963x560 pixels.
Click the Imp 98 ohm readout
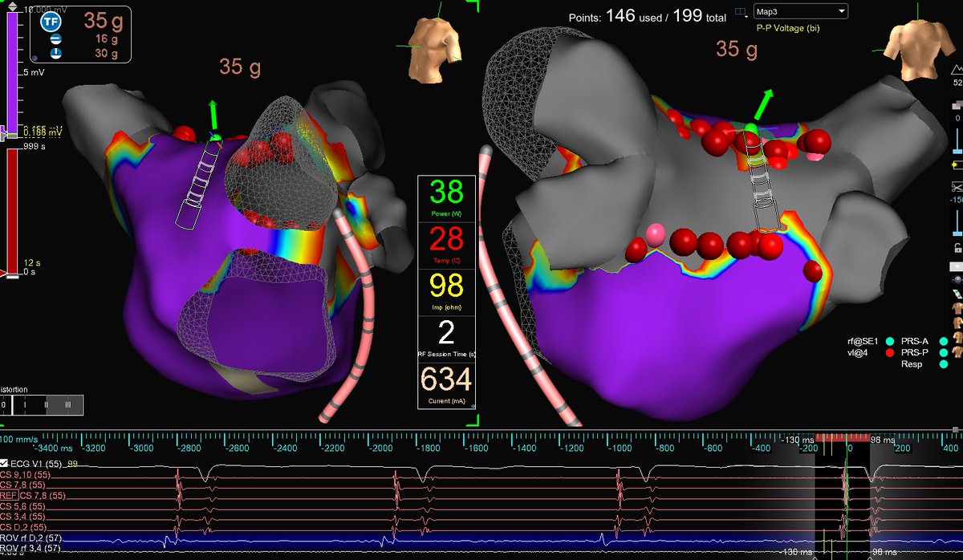coord(448,291)
